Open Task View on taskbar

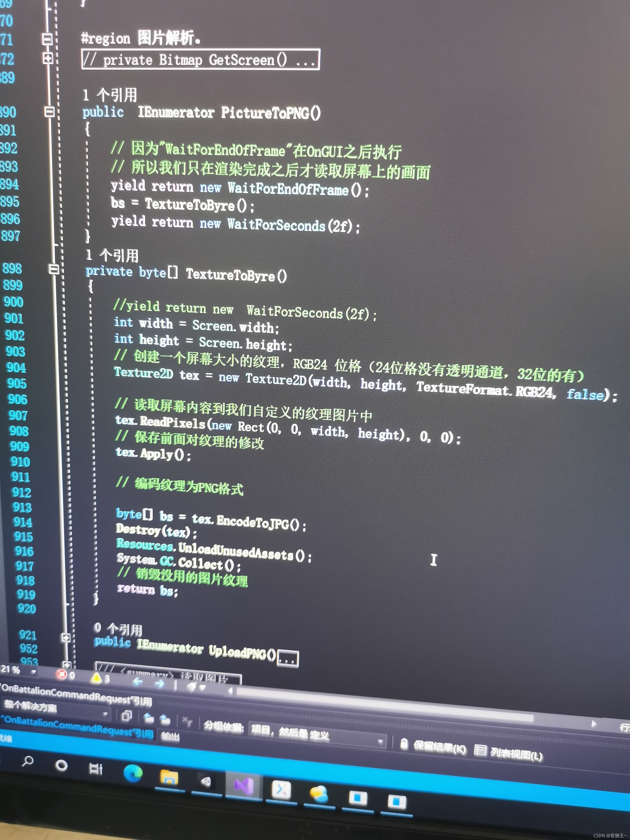pyautogui.click(x=95, y=769)
